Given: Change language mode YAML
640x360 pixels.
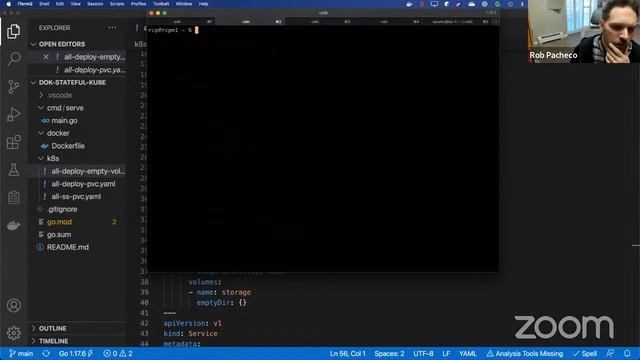Looking at the screenshot, I should 468,353.
